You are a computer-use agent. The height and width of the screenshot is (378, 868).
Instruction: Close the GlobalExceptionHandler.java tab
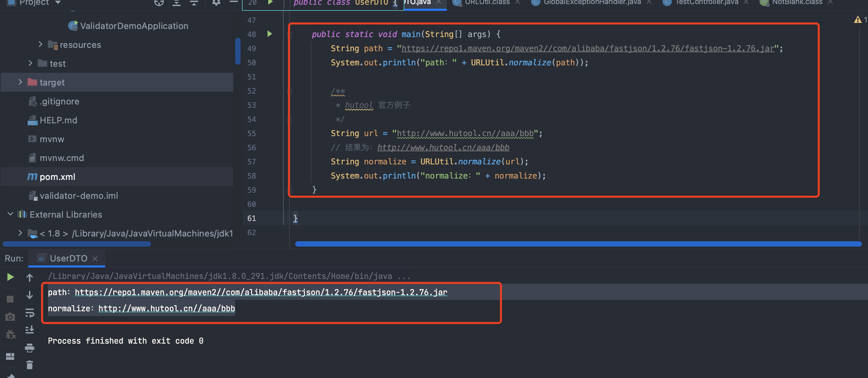pyautogui.click(x=649, y=2)
